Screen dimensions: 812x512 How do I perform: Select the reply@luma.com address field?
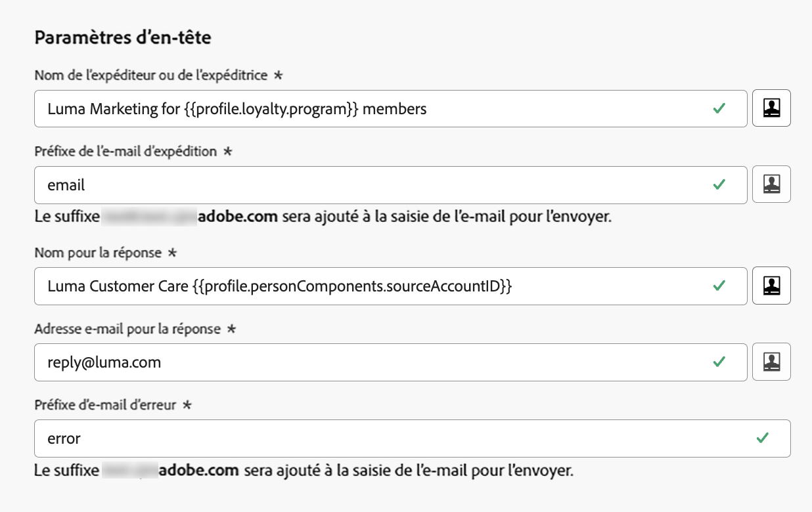[x=368, y=362]
